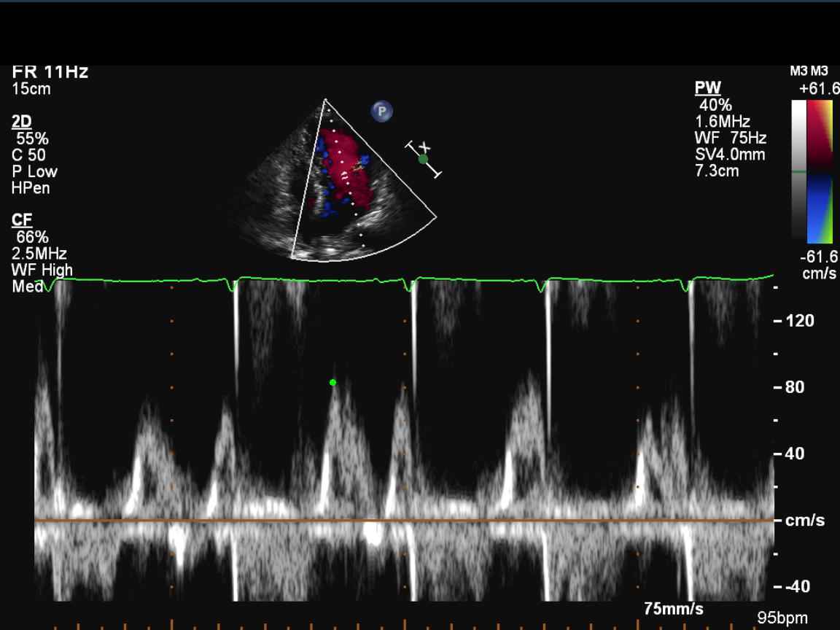Click the green ECG trace
Viewport: 840px width, 630px height.
pos(474,279)
